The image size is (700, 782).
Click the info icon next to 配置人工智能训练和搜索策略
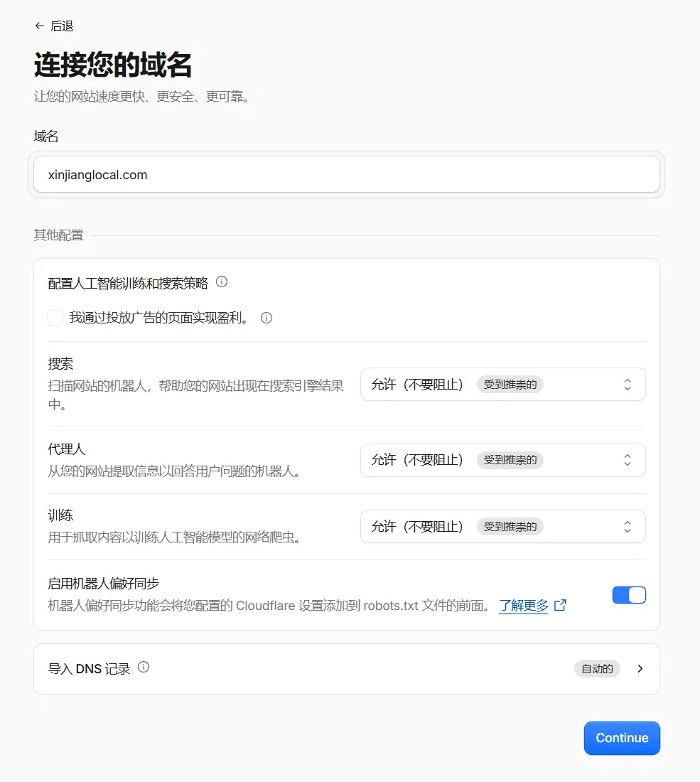tap(222, 282)
